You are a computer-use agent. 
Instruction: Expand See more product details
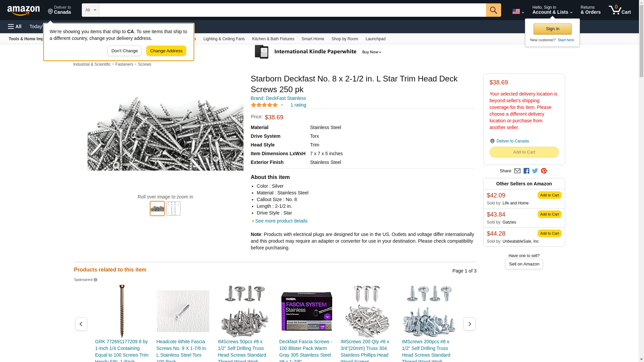pos(281,221)
